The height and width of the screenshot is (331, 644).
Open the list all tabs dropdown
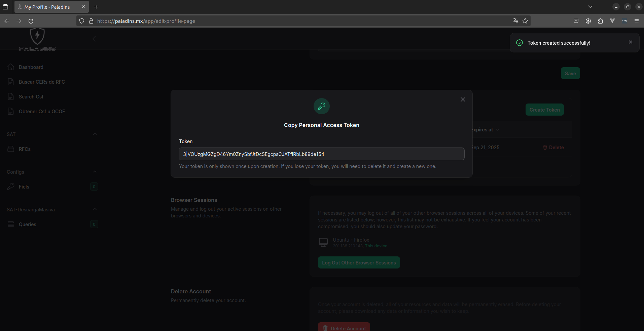[x=590, y=7]
